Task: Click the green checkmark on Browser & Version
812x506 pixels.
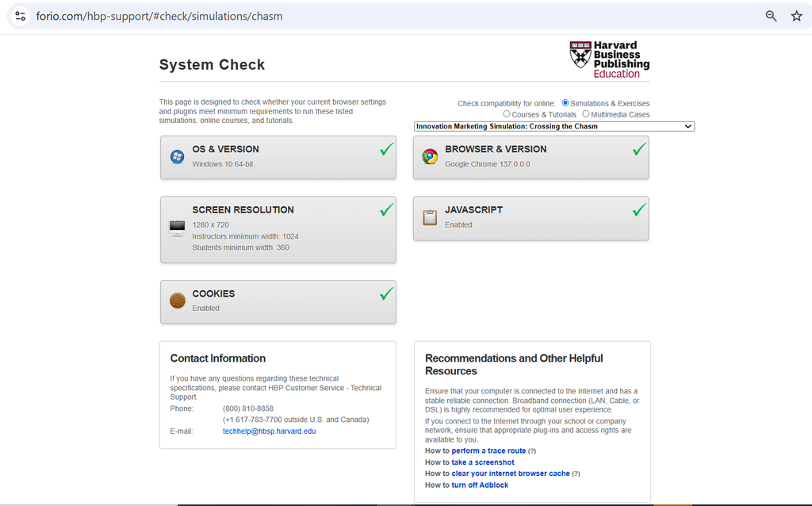Action: point(639,148)
